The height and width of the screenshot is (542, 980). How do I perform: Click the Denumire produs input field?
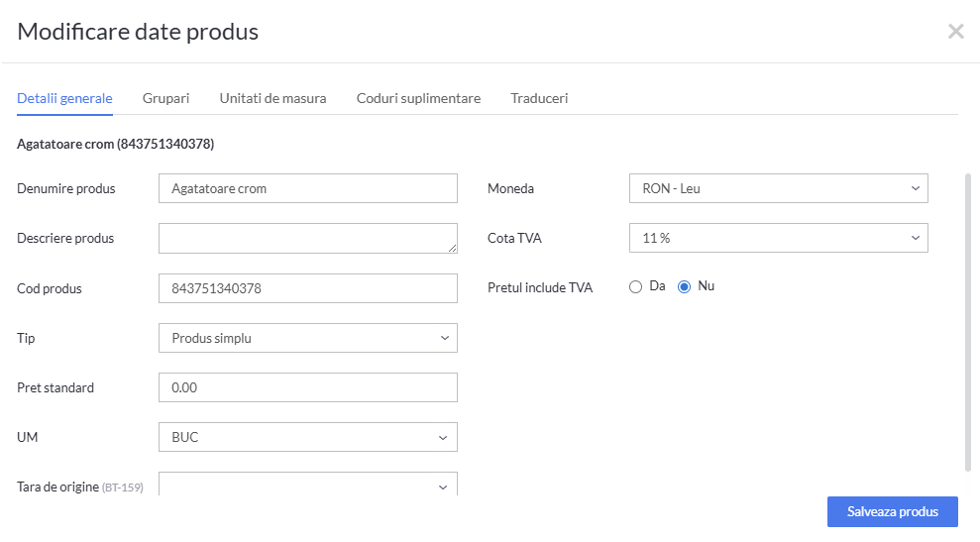pos(308,188)
